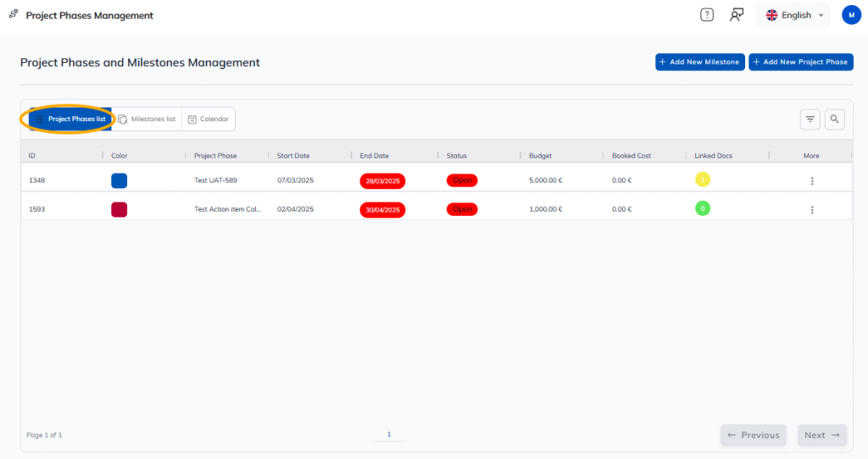Click the green Linked Docs badge
This screenshot has width=868, height=459.
[x=702, y=208]
